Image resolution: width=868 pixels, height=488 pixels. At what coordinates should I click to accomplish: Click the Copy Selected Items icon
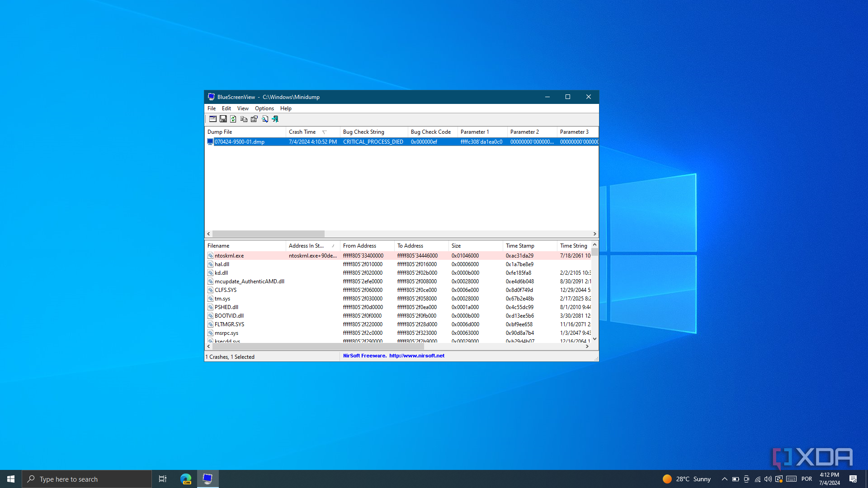coord(244,119)
